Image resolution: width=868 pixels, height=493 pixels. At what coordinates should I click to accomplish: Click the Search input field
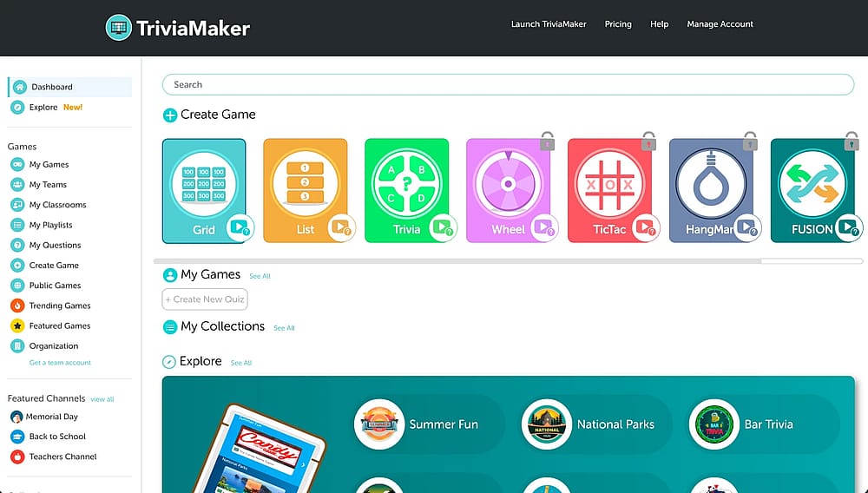coord(508,85)
